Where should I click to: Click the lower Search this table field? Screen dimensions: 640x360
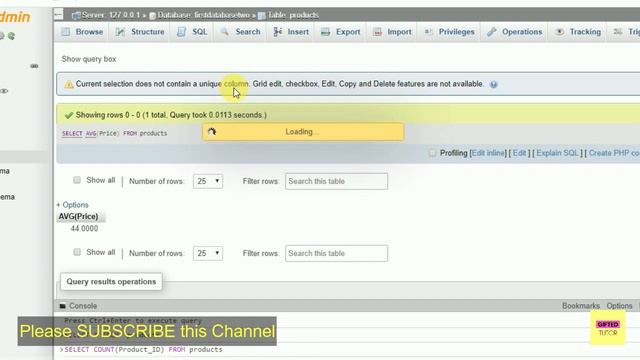(336, 253)
